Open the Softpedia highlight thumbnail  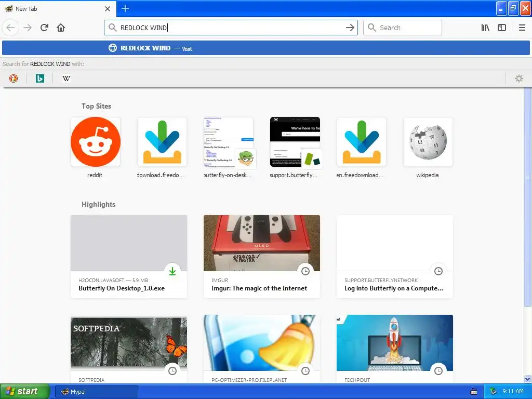[129, 343]
